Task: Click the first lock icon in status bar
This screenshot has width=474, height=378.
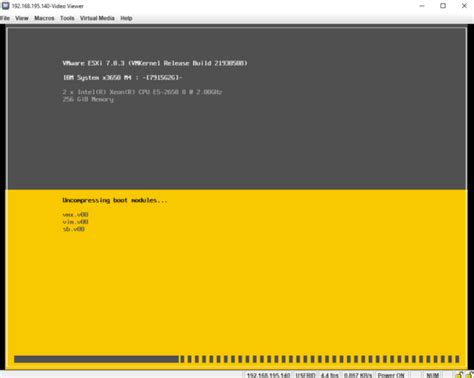Action: 459,375
